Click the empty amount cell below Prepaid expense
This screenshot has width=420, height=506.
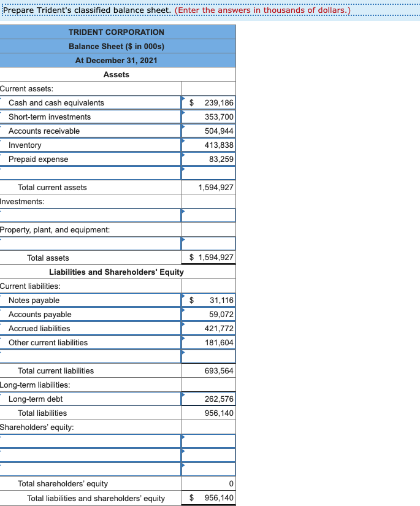point(208,174)
